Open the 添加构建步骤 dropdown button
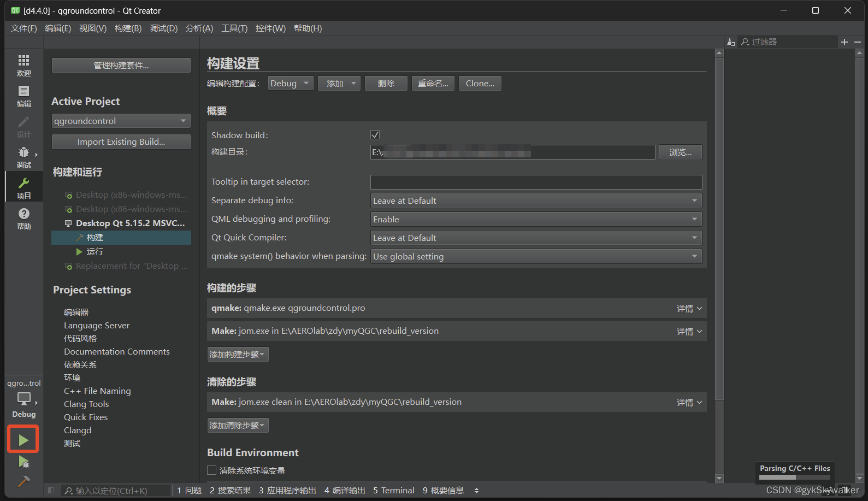The height and width of the screenshot is (501, 868). point(238,355)
